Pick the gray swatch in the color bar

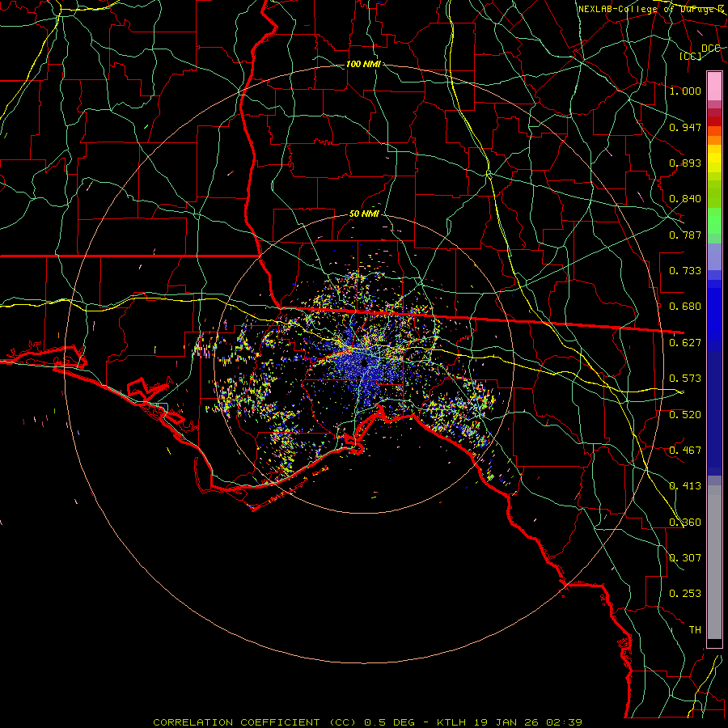tap(714, 564)
